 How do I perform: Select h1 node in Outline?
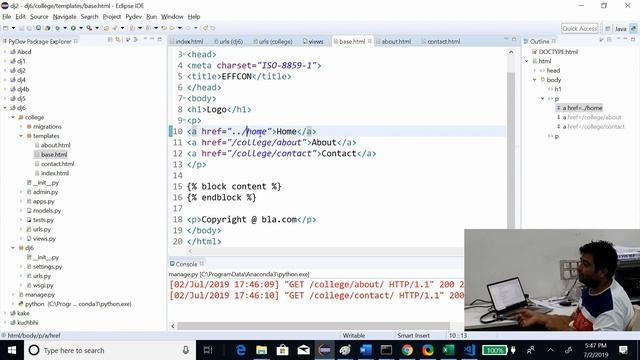coord(558,89)
